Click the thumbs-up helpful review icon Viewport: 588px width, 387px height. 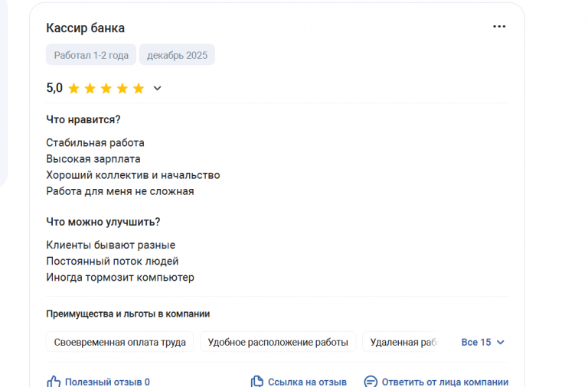click(54, 381)
